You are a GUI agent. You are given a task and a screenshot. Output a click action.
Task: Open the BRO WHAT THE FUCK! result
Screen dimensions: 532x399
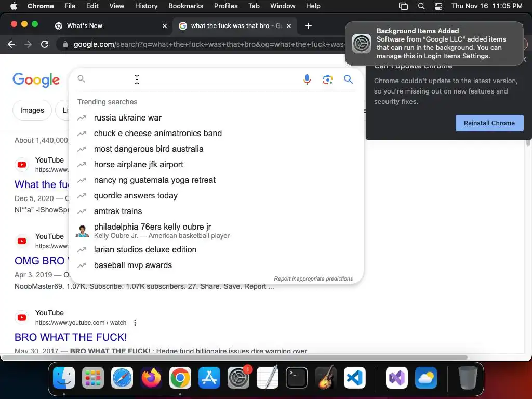71,337
